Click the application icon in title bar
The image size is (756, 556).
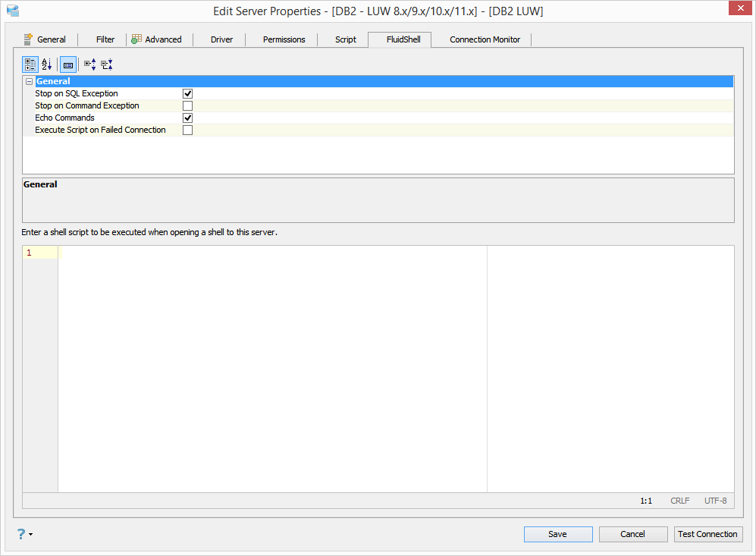tap(13, 10)
